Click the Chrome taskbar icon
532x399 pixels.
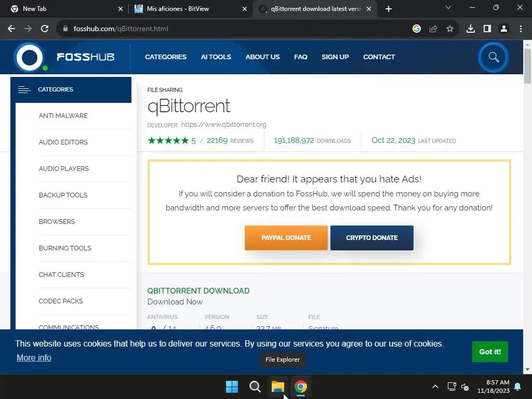point(301,387)
